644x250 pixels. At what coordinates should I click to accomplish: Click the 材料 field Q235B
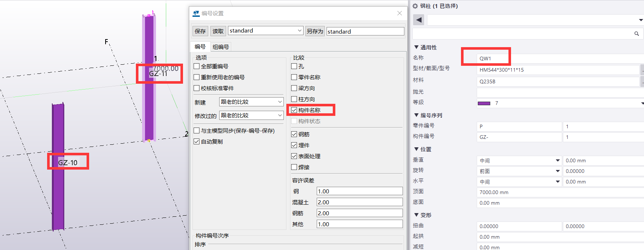click(558, 82)
